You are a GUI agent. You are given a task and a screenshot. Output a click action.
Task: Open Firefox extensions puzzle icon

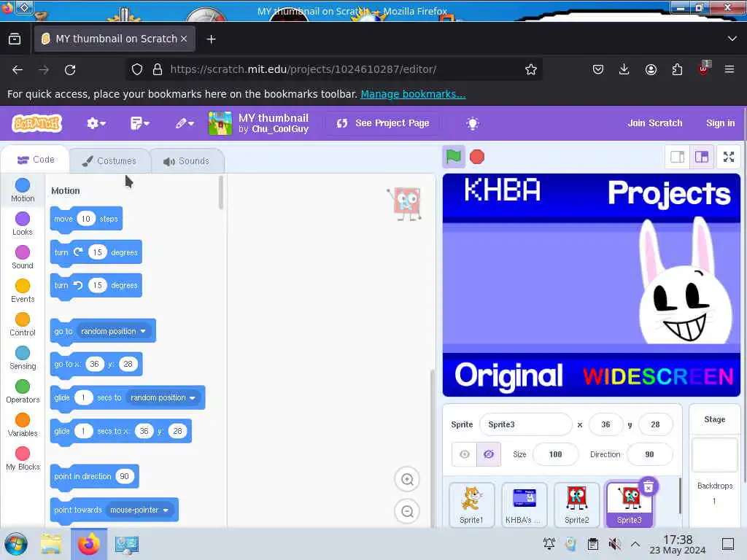coord(677,69)
